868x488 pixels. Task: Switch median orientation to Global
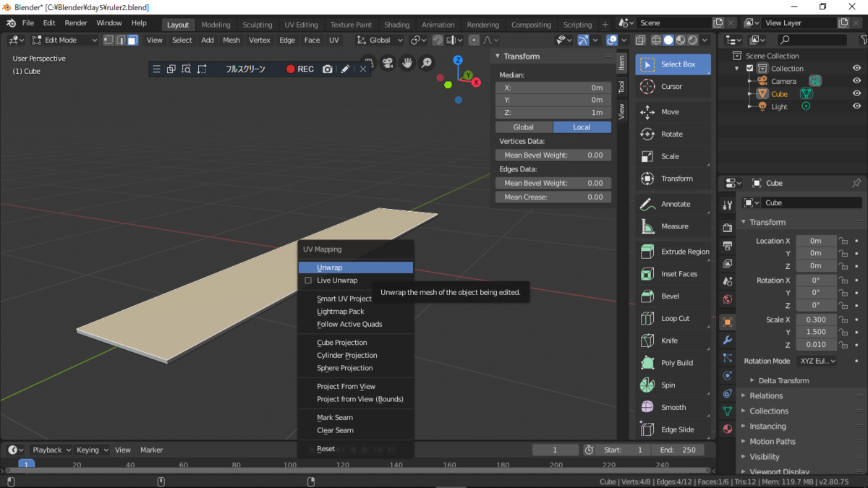tap(524, 127)
